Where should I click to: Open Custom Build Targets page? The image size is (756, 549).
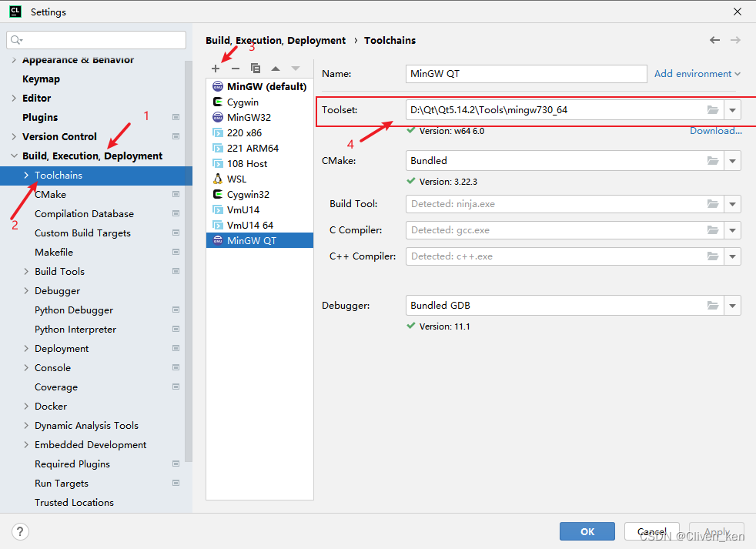point(82,233)
